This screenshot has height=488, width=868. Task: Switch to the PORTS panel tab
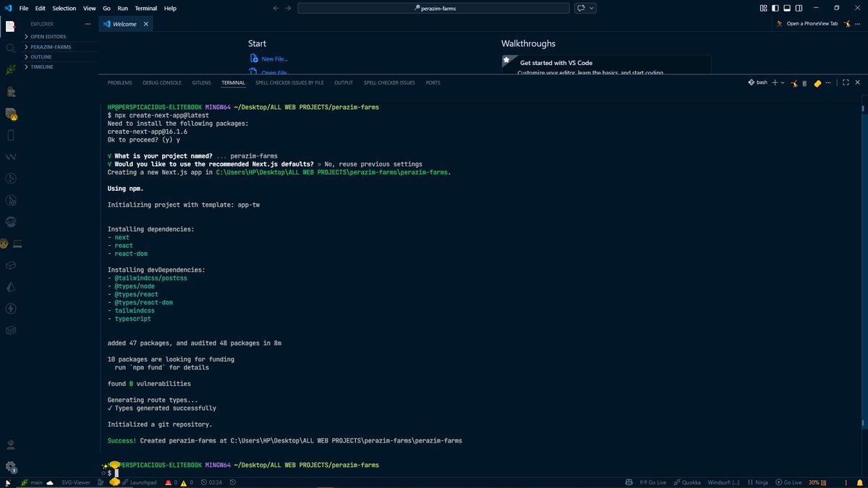click(x=433, y=83)
